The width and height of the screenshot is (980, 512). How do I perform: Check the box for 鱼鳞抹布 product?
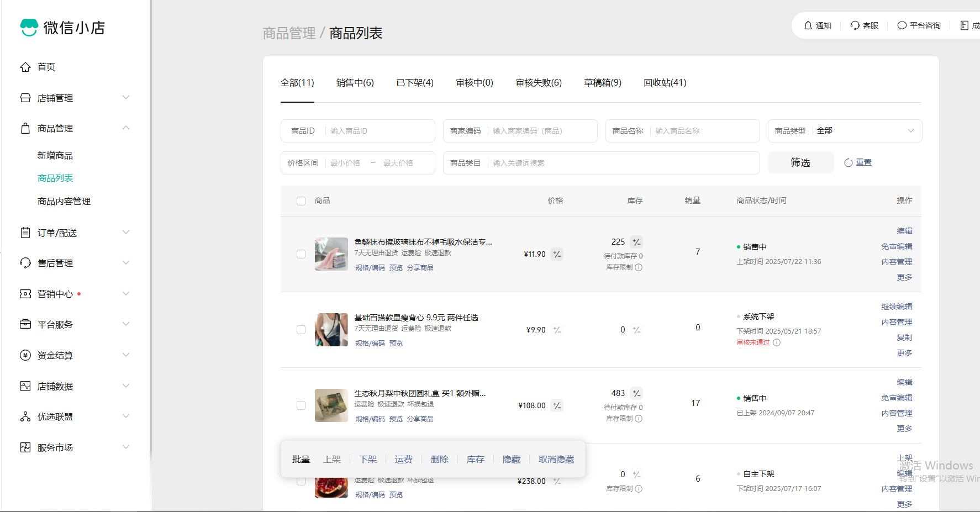301,254
